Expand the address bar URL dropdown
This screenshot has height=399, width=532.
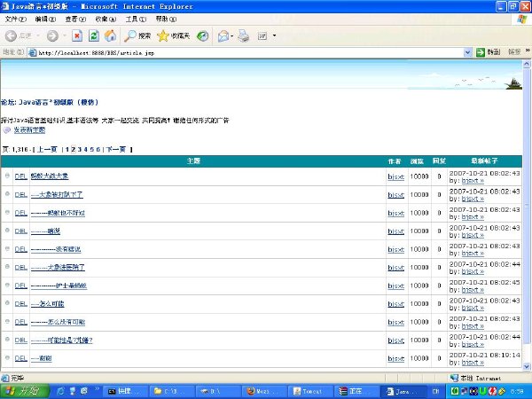pyautogui.click(x=467, y=52)
